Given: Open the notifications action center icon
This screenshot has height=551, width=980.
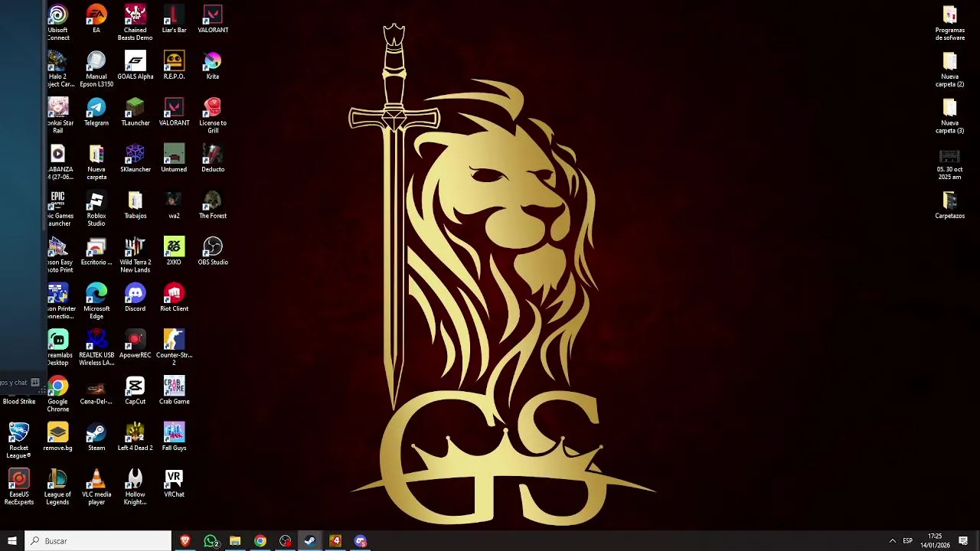Looking at the screenshot, I should click(963, 541).
